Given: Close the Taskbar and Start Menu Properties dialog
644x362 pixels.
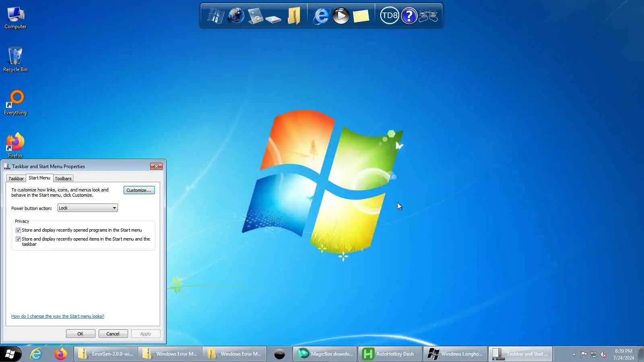Looking at the screenshot, I should [x=156, y=167].
